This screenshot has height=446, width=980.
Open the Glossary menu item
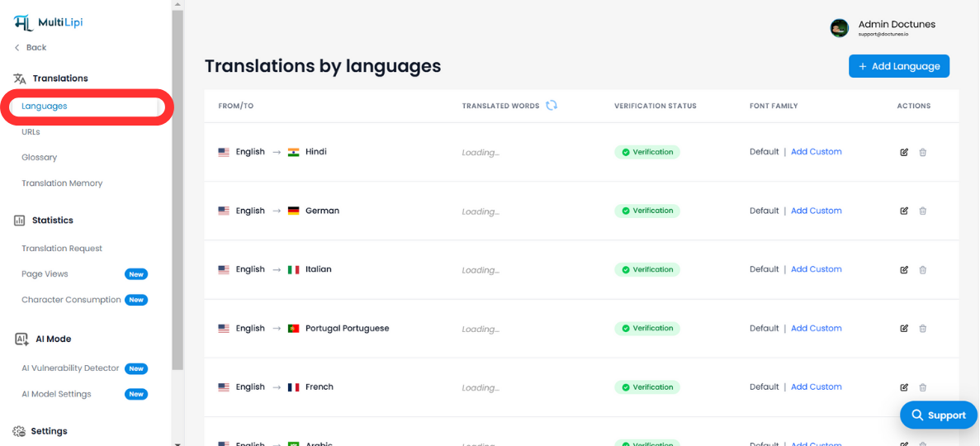(x=40, y=158)
